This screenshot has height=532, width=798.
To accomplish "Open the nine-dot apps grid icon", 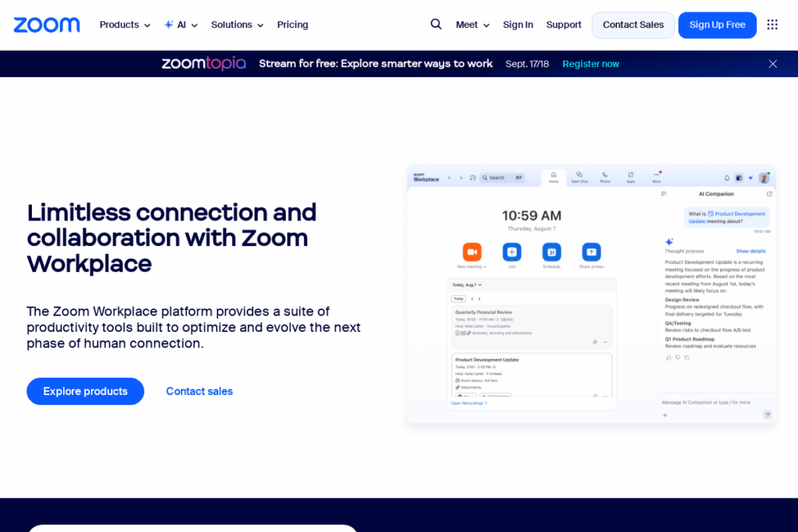I will click(772, 24).
